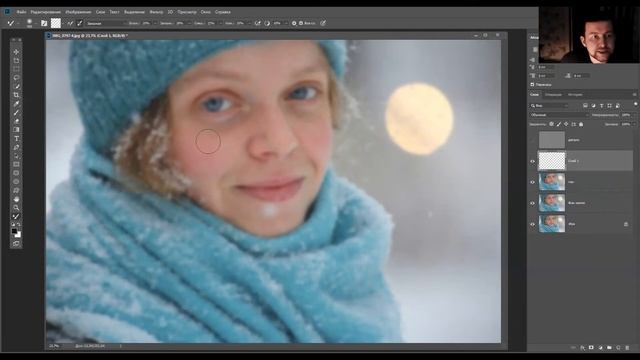This screenshot has height=360, width=640.
Task: Click Clean brush after each stroke icon
Action: [80, 23]
